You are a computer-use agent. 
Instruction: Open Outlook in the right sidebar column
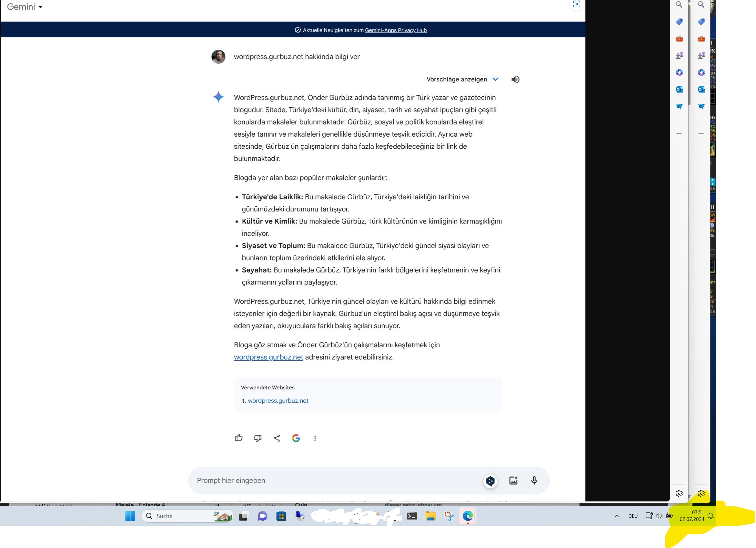[701, 89]
